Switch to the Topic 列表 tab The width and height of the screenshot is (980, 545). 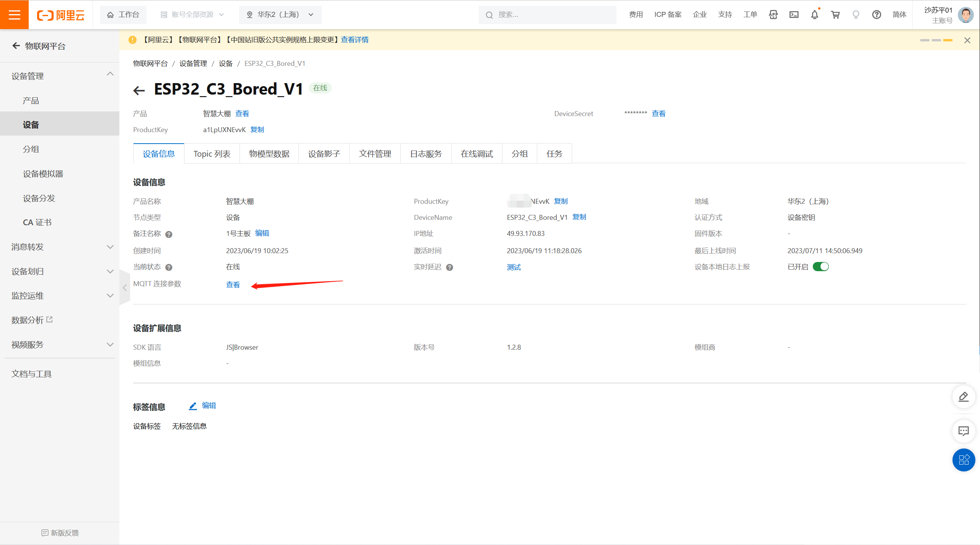[x=212, y=154]
